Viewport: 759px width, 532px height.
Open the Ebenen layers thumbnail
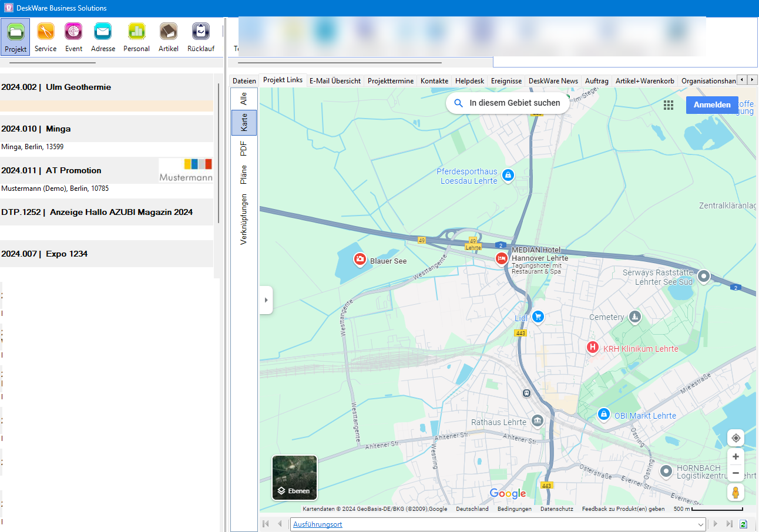[x=294, y=477]
